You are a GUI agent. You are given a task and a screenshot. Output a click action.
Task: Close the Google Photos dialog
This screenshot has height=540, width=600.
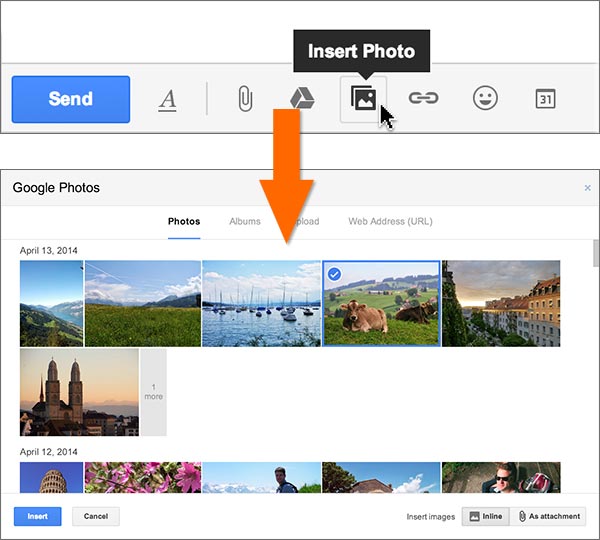[x=587, y=188]
